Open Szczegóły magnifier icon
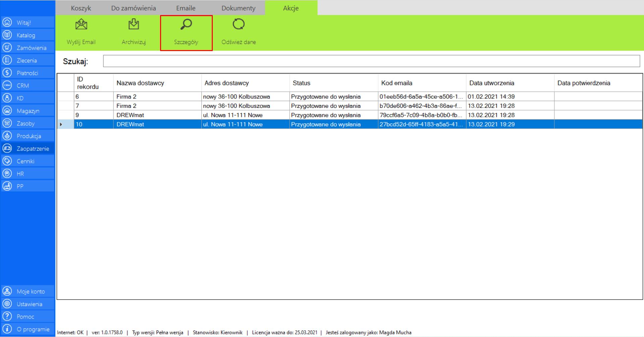644x337 pixels. click(186, 25)
